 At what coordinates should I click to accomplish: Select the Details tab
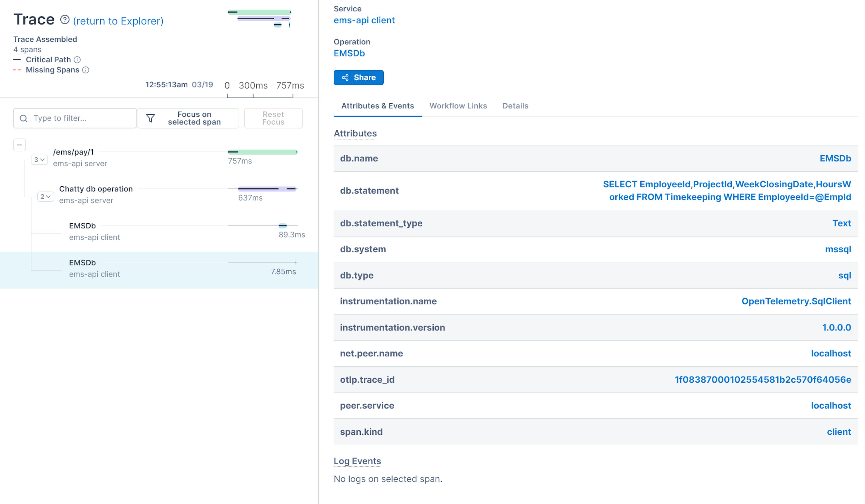tap(515, 106)
